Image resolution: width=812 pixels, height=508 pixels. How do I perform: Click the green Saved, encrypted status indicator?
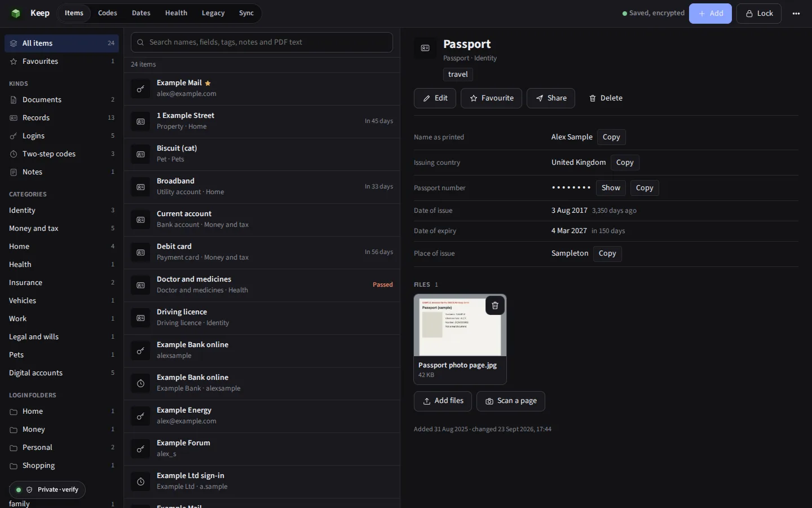click(654, 13)
